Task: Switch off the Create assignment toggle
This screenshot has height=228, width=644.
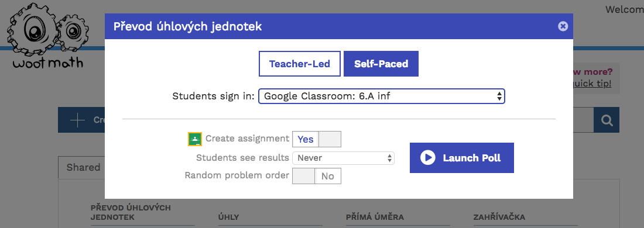Action: click(330, 139)
